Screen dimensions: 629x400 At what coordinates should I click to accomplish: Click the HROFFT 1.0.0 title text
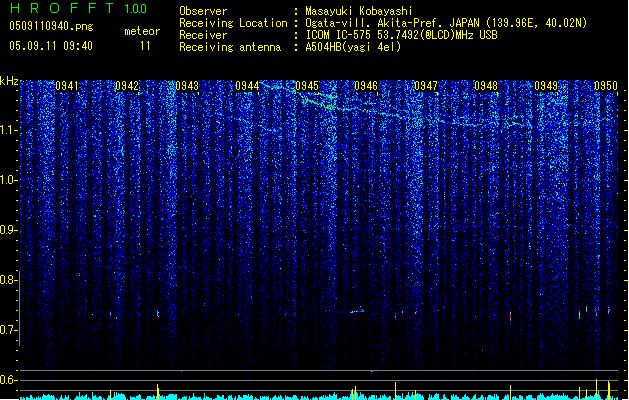point(78,8)
